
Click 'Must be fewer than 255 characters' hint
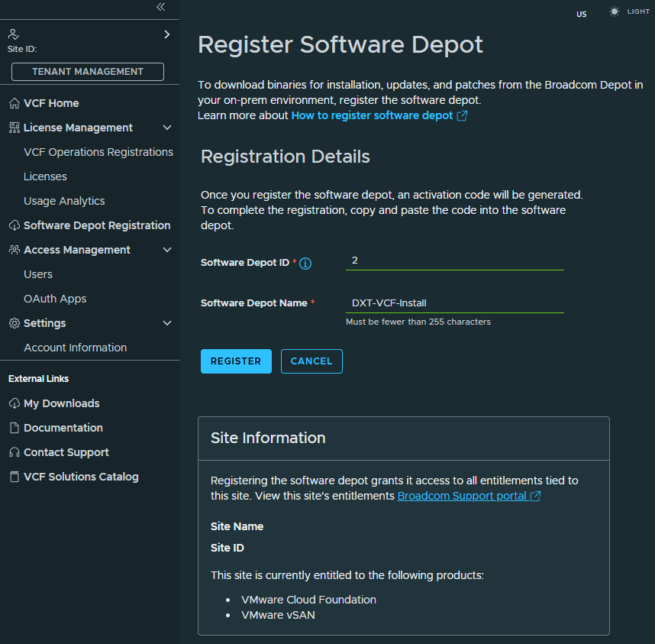[x=418, y=322]
